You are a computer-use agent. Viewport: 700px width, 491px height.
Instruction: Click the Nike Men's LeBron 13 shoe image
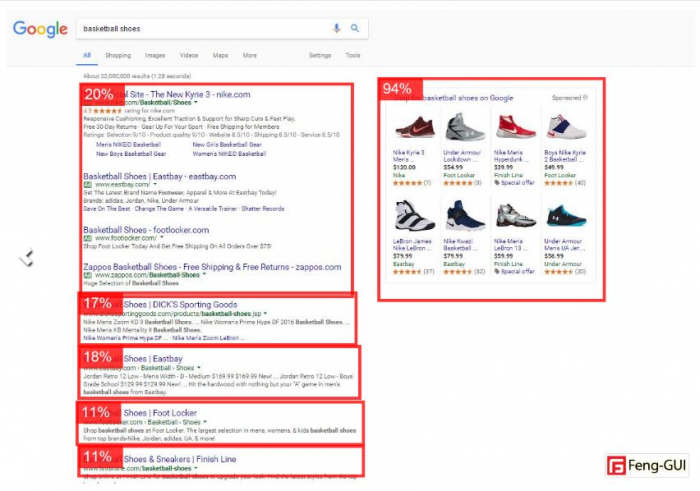click(x=515, y=216)
